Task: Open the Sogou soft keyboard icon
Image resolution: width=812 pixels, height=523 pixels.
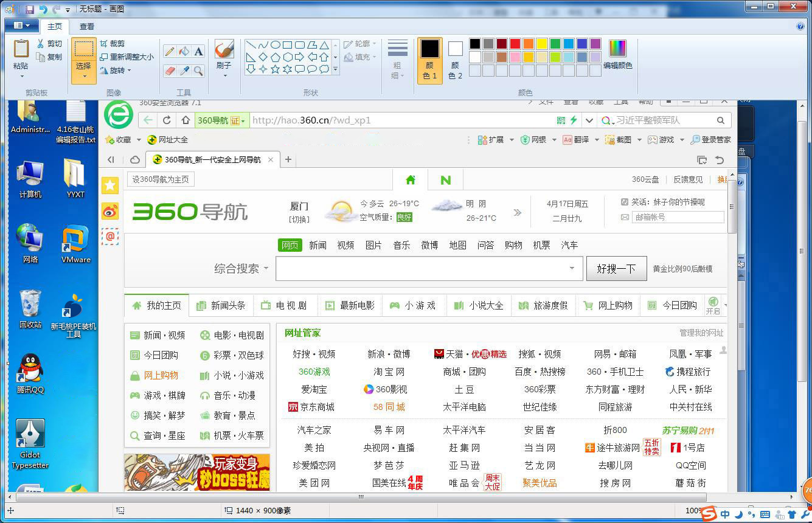Action: [765, 514]
